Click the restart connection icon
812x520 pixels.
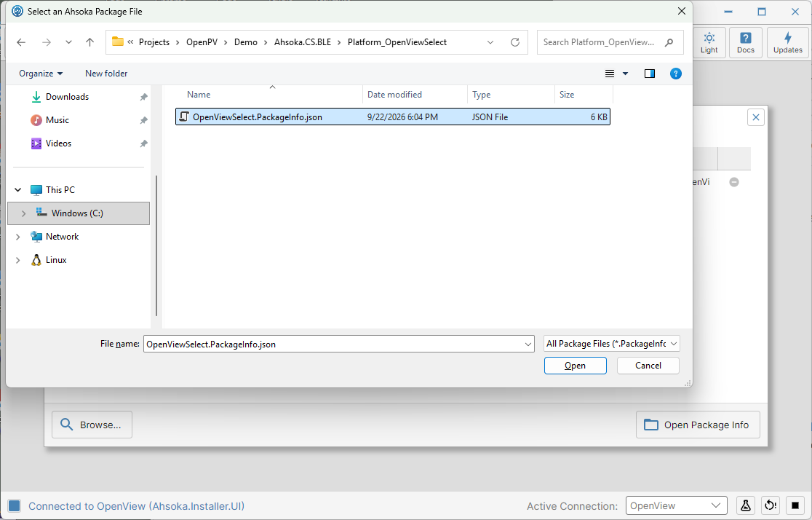[x=770, y=505]
